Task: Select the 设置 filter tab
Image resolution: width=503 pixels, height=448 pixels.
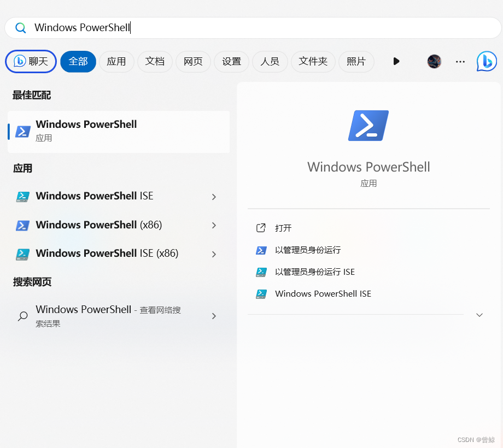Action: click(231, 61)
